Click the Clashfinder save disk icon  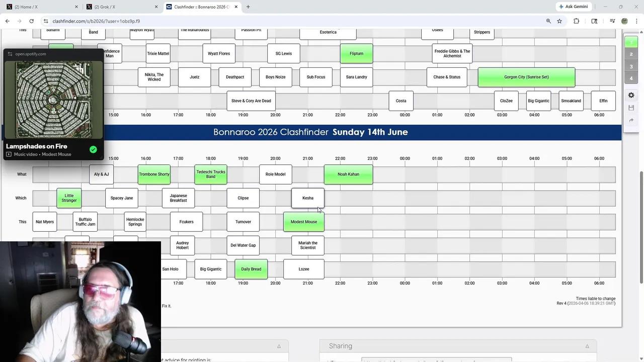631,108
